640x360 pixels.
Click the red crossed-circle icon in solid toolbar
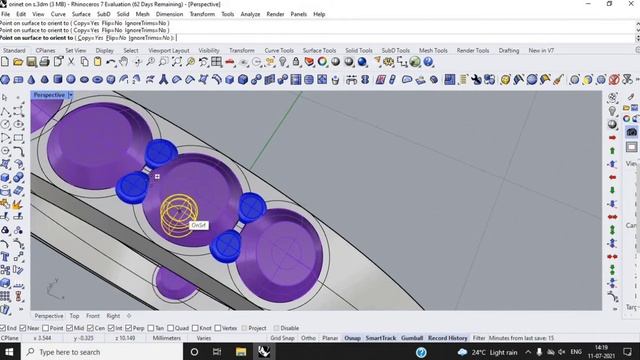tap(614, 80)
